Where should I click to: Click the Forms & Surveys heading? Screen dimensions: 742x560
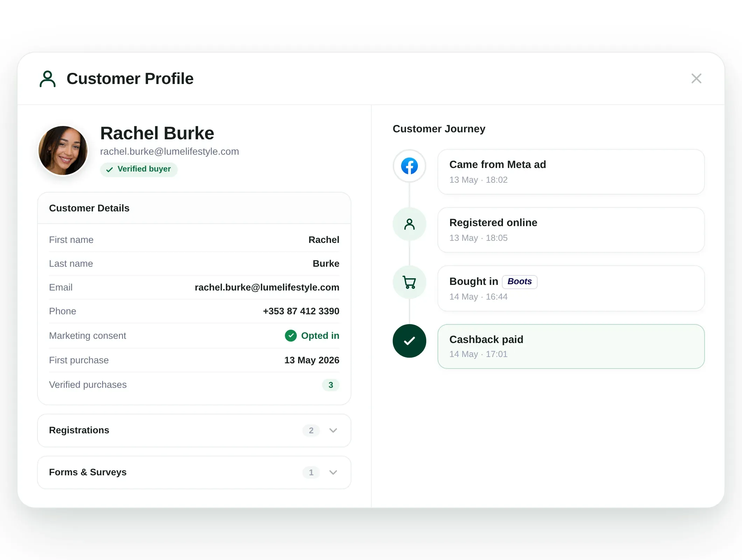pos(88,472)
